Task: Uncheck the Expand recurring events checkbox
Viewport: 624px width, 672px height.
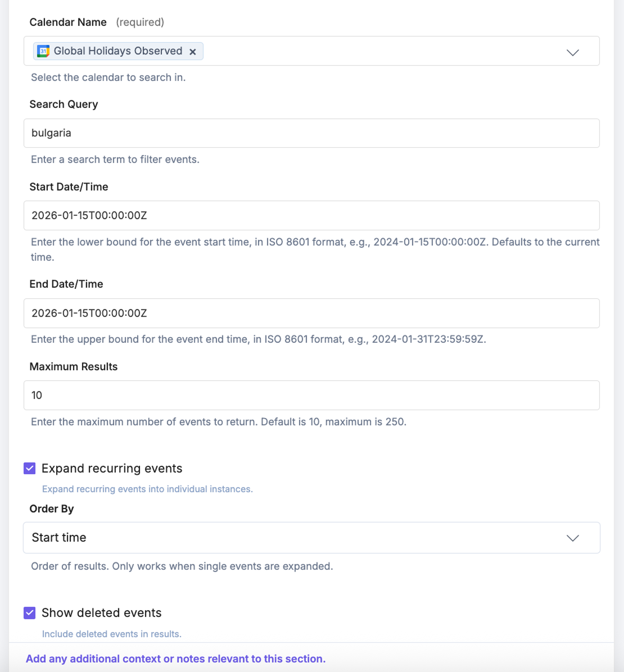Action: (x=30, y=468)
